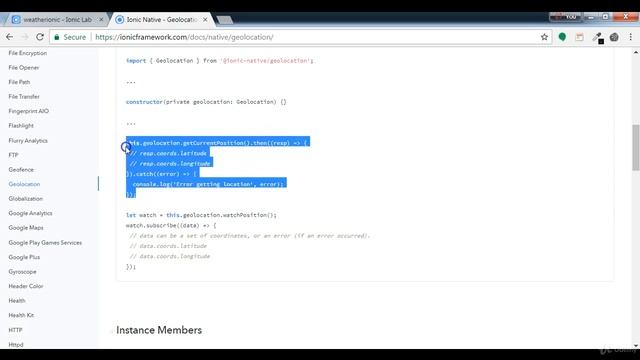
Task: Open Globalization docs link
Action: [25, 199]
